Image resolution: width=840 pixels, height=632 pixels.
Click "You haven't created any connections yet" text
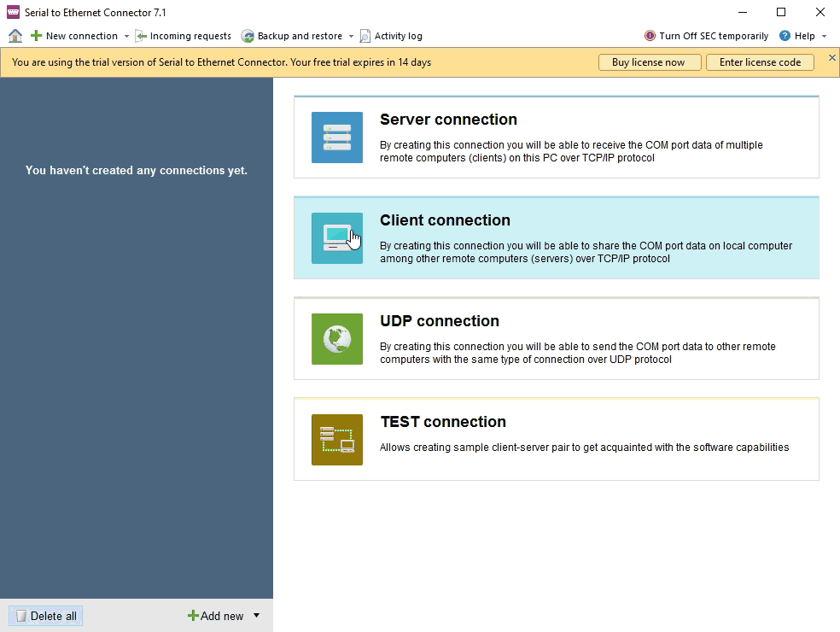click(x=136, y=171)
